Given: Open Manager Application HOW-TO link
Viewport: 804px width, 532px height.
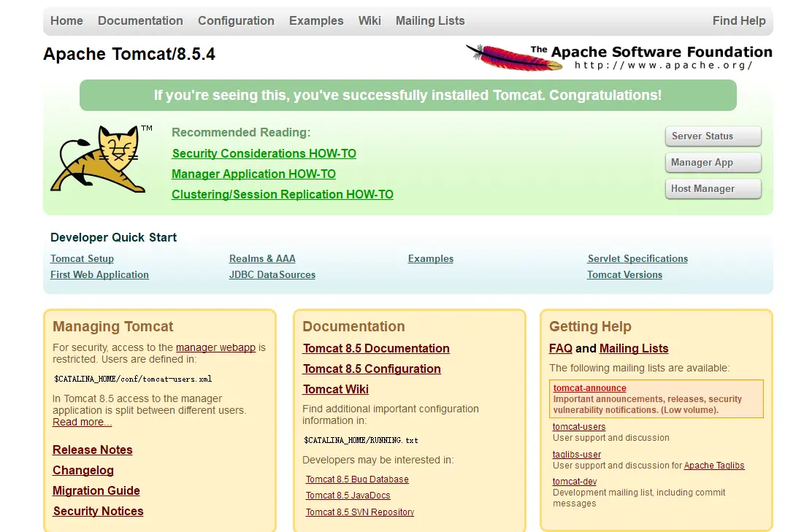Looking at the screenshot, I should point(254,174).
